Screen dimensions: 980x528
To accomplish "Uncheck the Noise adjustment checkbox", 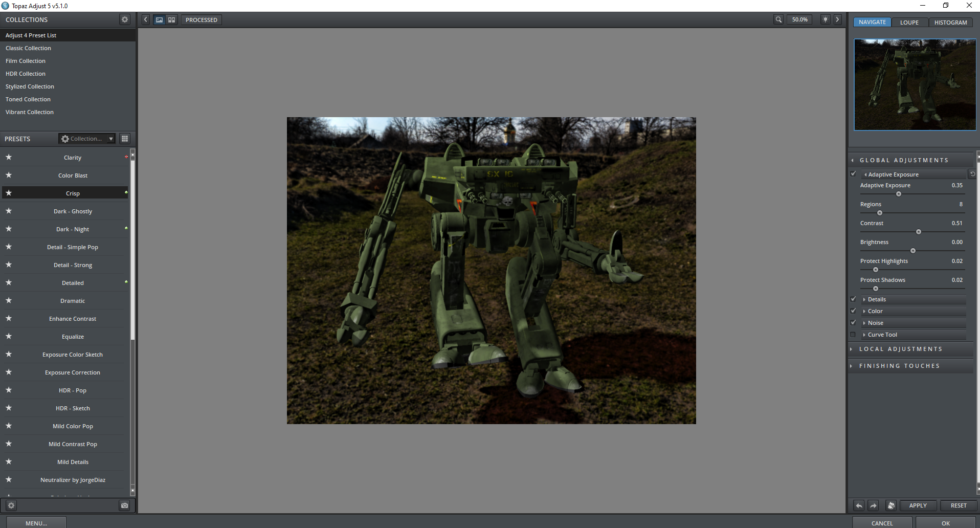I will tap(853, 323).
